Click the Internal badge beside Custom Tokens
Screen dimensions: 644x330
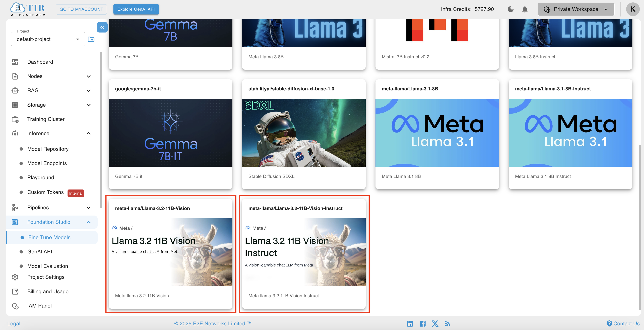point(76,193)
